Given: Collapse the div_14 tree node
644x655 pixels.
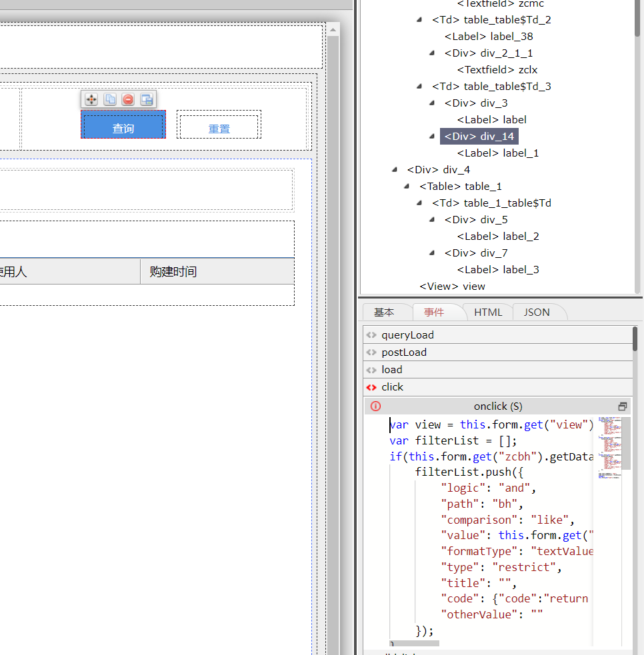Looking at the screenshot, I should point(432,136).
